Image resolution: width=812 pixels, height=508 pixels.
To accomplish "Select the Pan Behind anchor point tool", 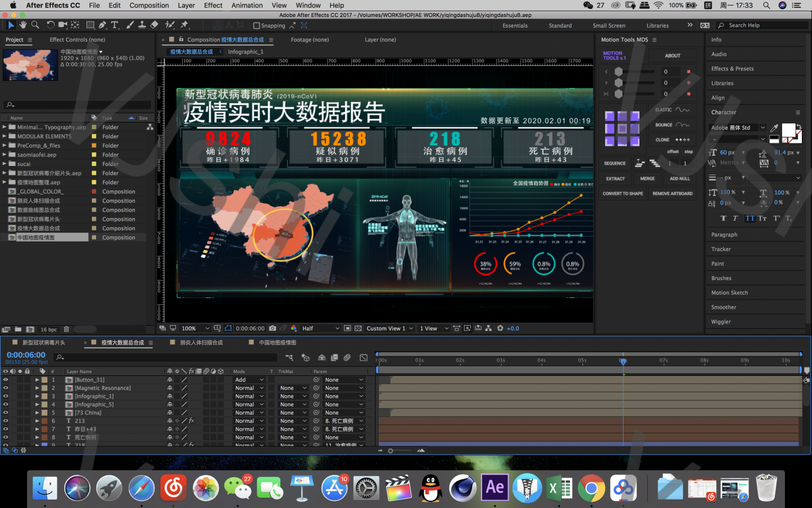I will pos(75,25).
